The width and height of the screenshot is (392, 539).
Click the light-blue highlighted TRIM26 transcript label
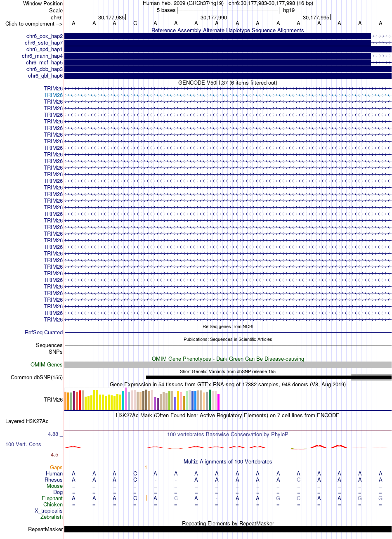(53, 95)
